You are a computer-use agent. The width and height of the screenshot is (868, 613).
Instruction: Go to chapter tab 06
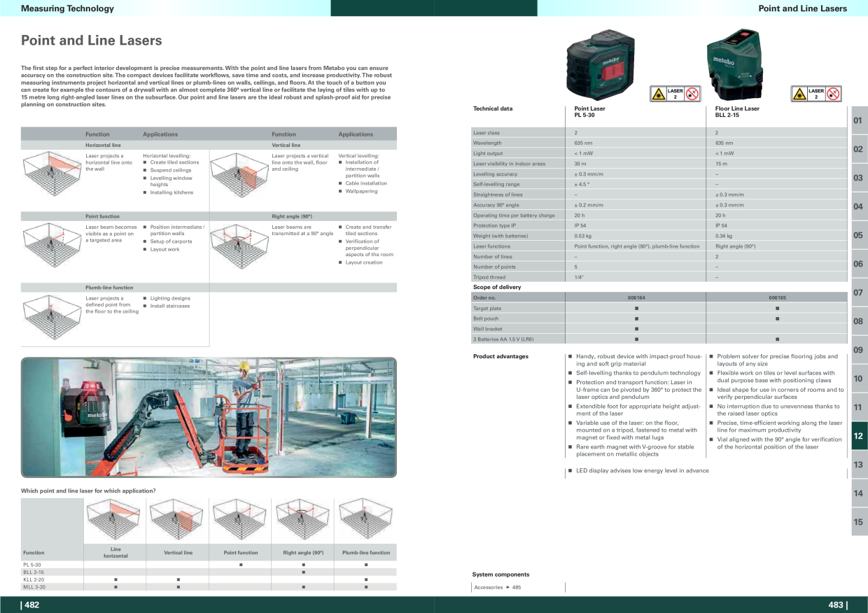pos(858,264)
